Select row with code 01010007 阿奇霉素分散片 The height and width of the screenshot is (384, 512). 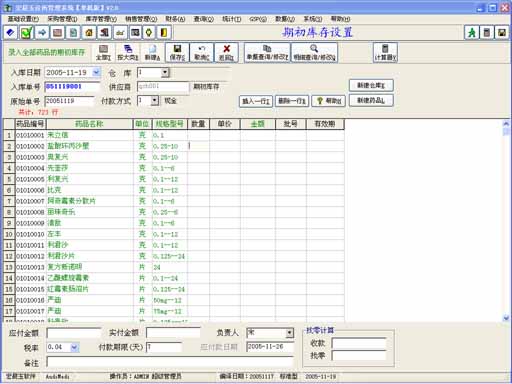pos(174,201)
